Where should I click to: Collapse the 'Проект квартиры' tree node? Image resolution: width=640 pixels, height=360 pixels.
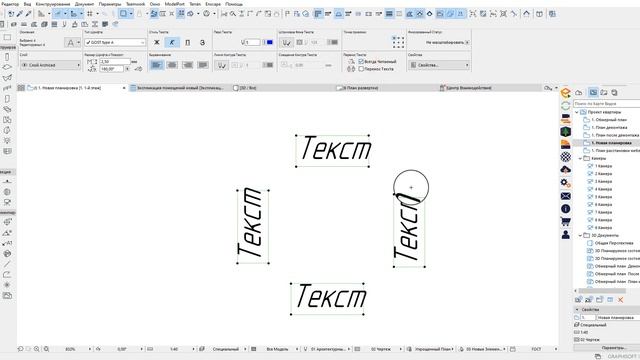(577, 112)
